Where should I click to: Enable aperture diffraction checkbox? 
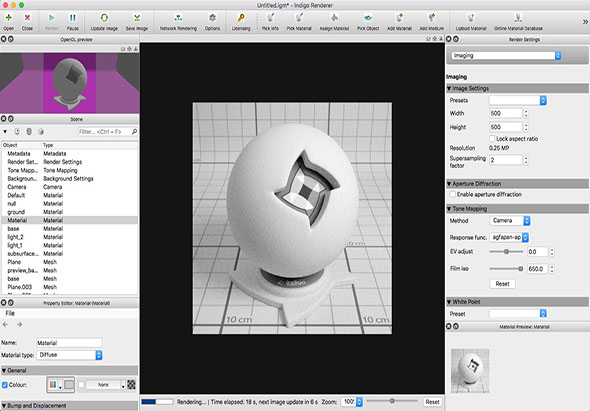452,194
